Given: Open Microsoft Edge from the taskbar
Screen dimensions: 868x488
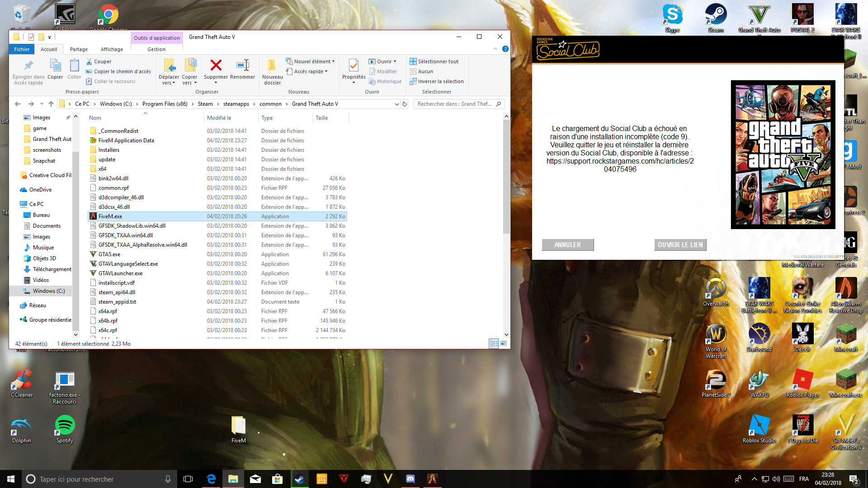Looking at the screenshot, I should tap(211, 479).
